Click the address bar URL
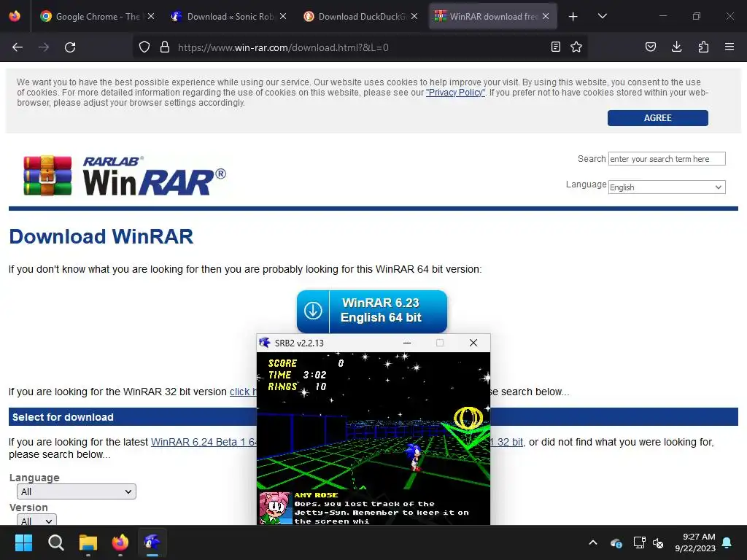 click(x=283, y=47)
